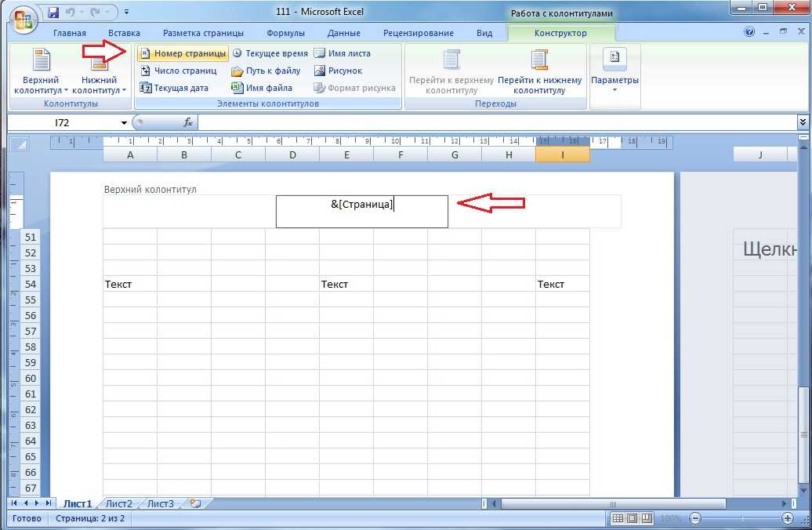Image resolution: width=812 pixels, height=530 pixels.
Task: Save the workbook from quick access toolbar
Action: (x=53, y=13)
